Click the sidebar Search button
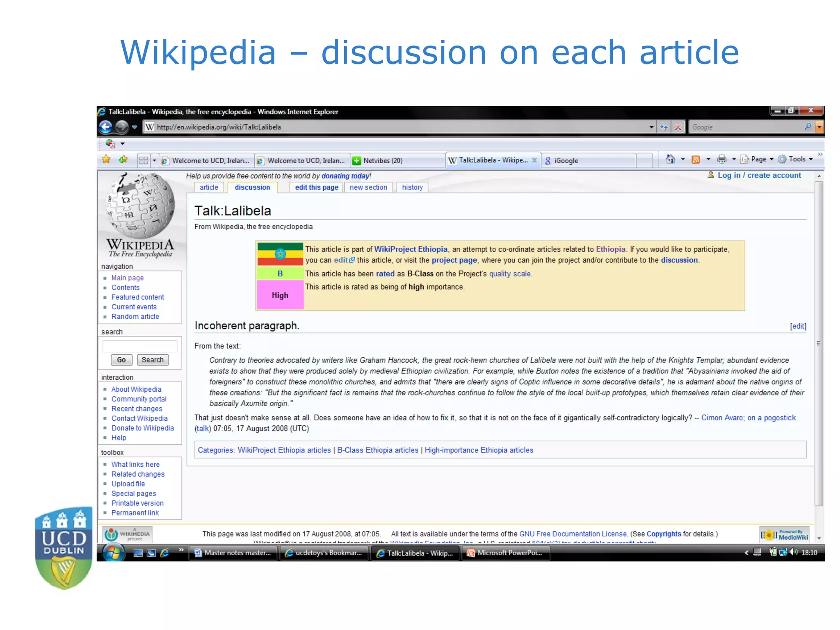 pyautogui.click(x=153, y=360)
